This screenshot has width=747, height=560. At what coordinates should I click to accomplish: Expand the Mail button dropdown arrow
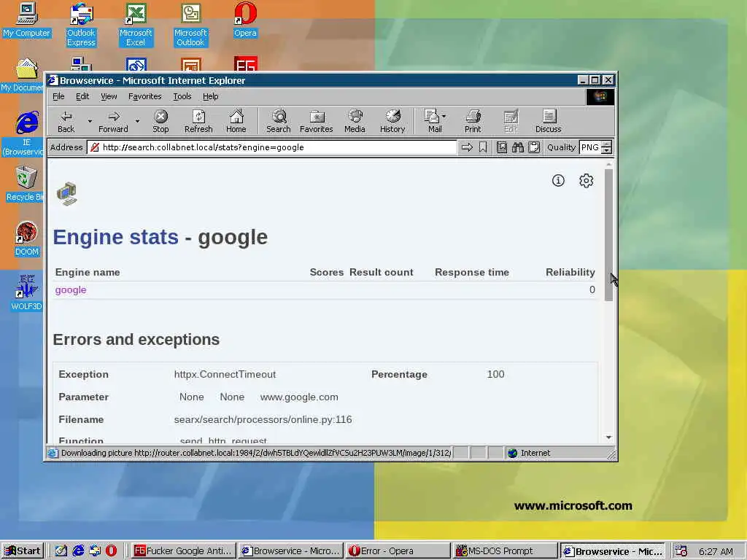[x=444, y=116]
